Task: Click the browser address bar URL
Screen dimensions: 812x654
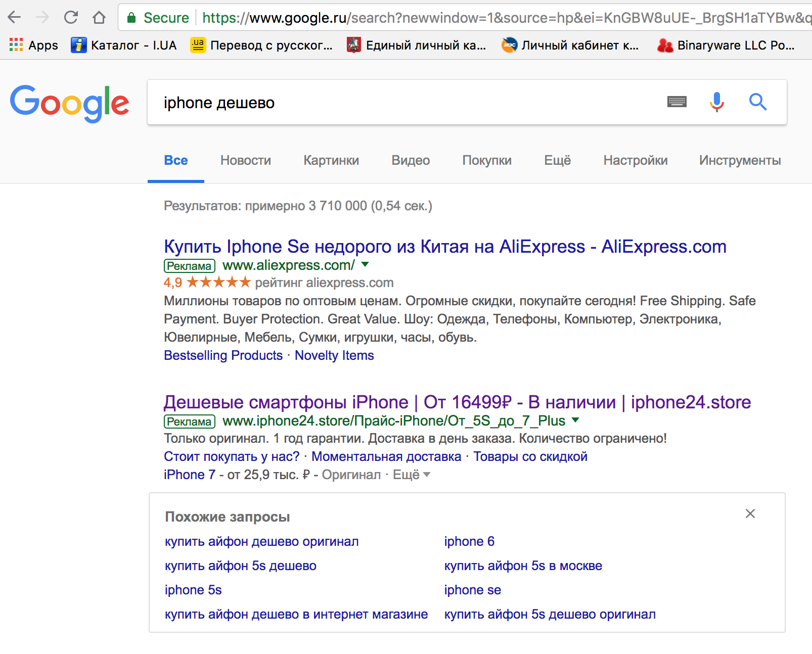Action: coord(506,18)
